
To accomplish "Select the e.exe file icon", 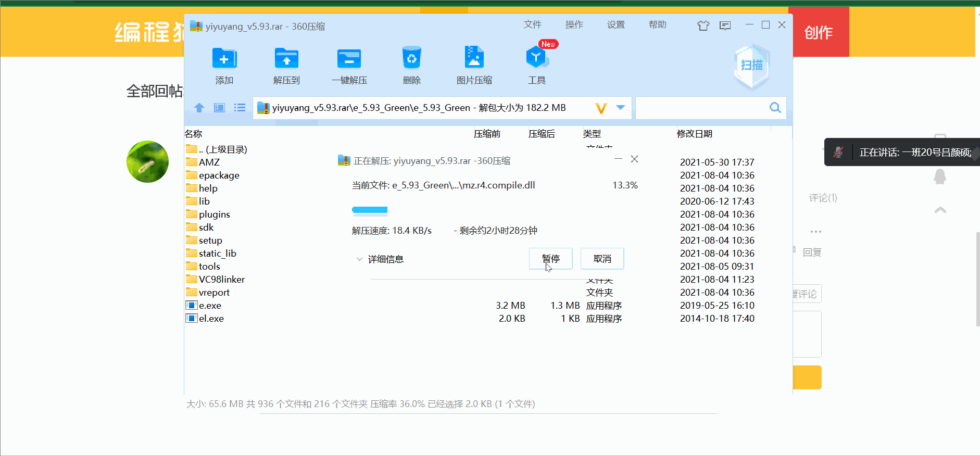I will click(192, 305).
